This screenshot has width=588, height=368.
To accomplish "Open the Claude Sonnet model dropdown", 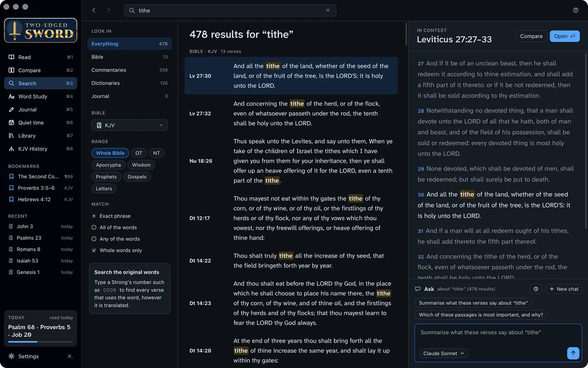I will point(444,353).
